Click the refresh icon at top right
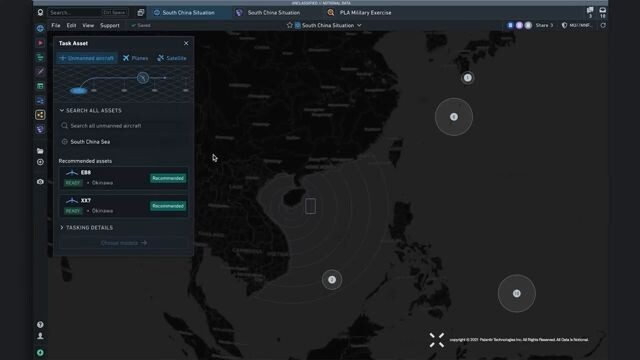 pos(603,25)
